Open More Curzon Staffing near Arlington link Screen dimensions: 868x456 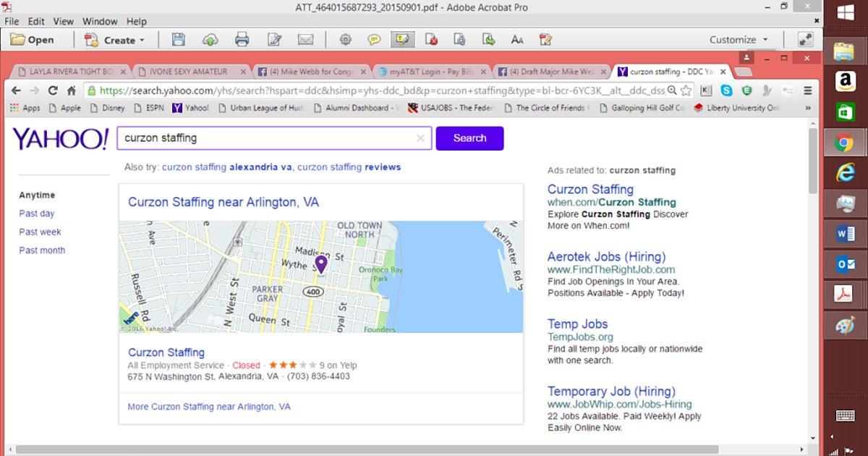[209, 407]
